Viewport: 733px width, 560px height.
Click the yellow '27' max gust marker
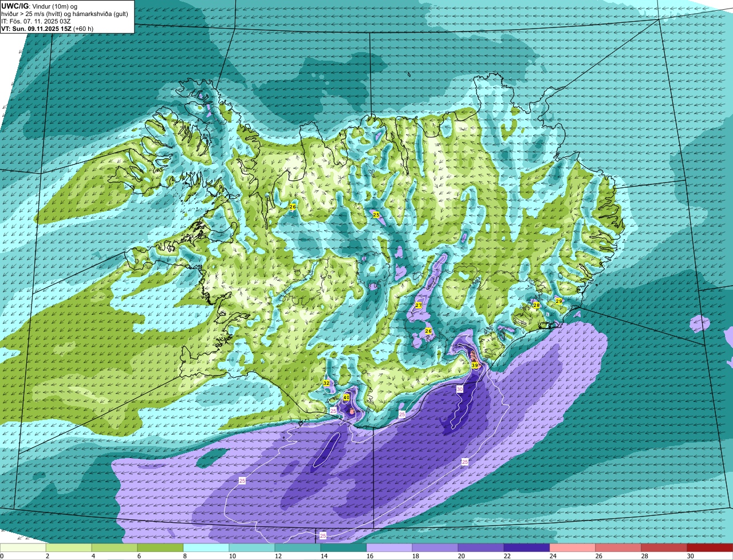(419, 305)
